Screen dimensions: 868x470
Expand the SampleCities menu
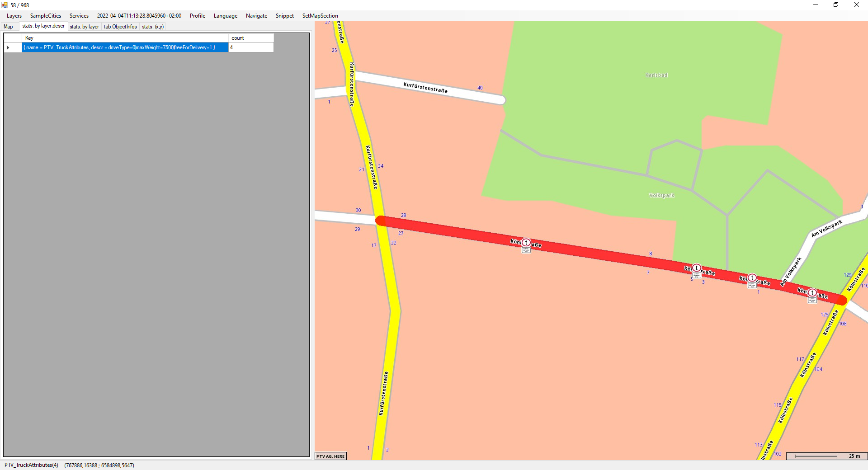pos(45,16)
